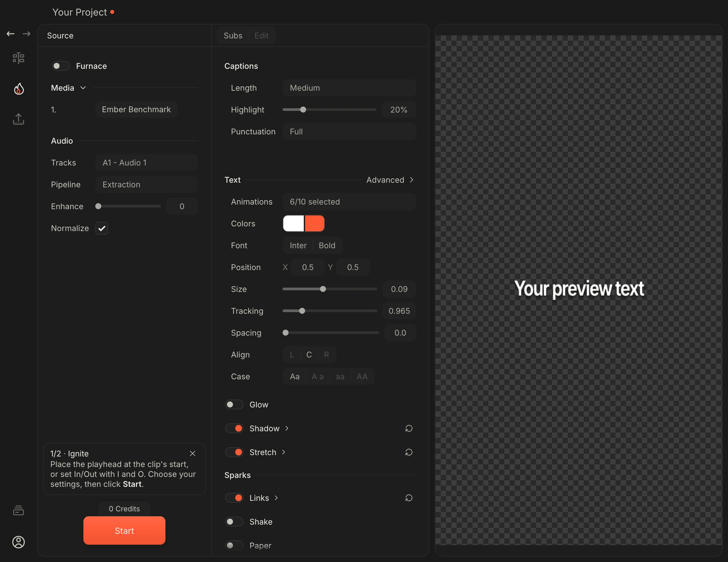Open the Punctuation dropdown showing Full
728x562 pixels.
(x=349, y=132)
